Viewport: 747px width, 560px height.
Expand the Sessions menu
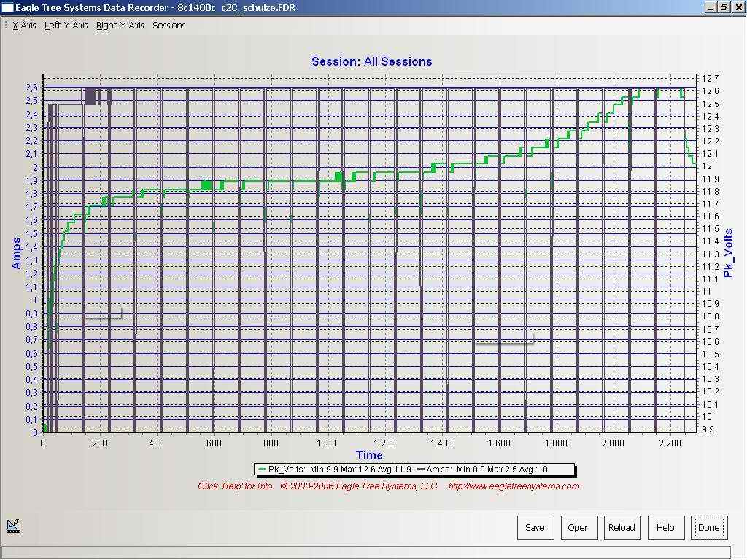169,26
